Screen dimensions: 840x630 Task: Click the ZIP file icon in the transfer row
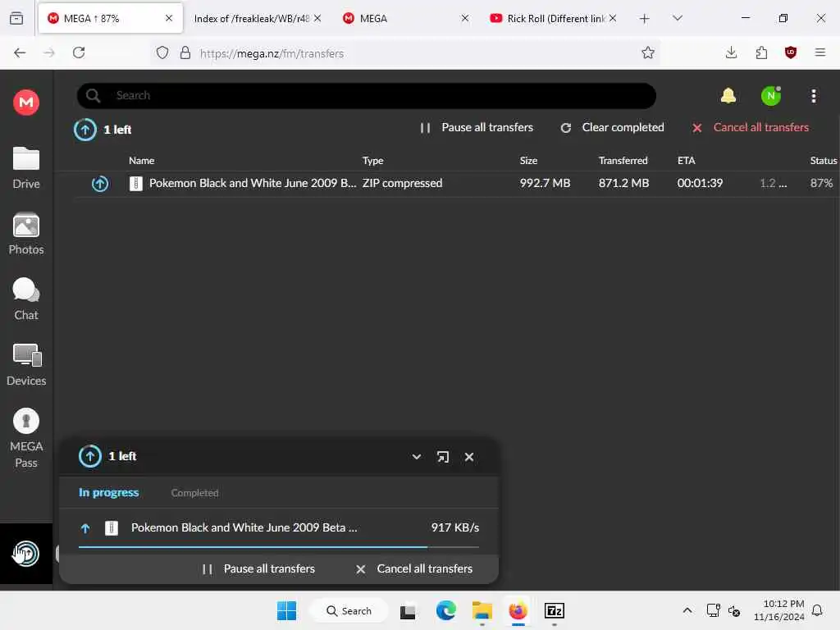tap(136, 184)
